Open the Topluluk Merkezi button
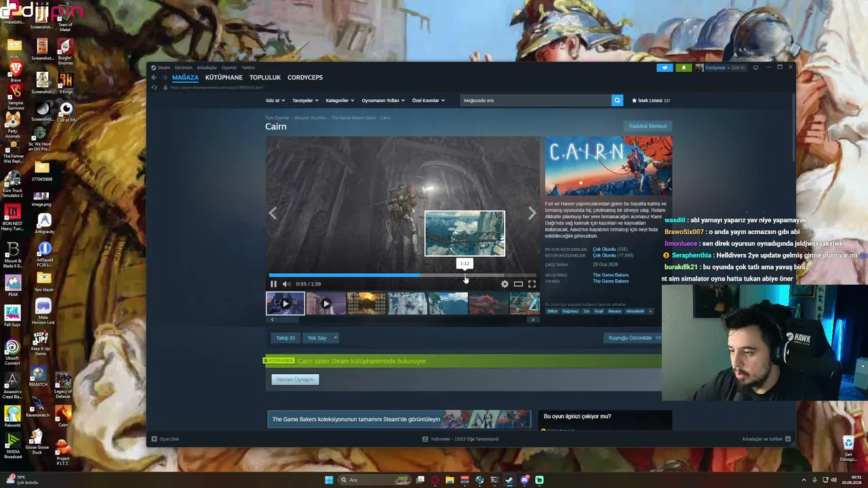 [648, 126]
